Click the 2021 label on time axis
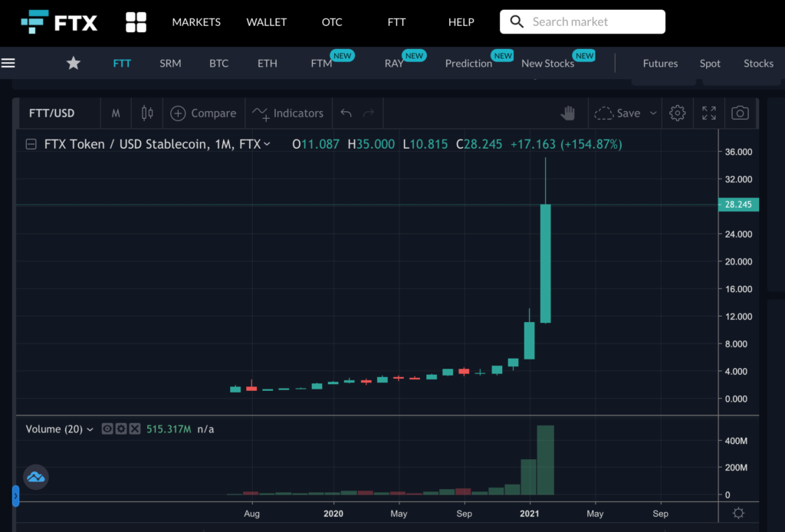The height and width of the screenshot is (532, 785). 529,514
